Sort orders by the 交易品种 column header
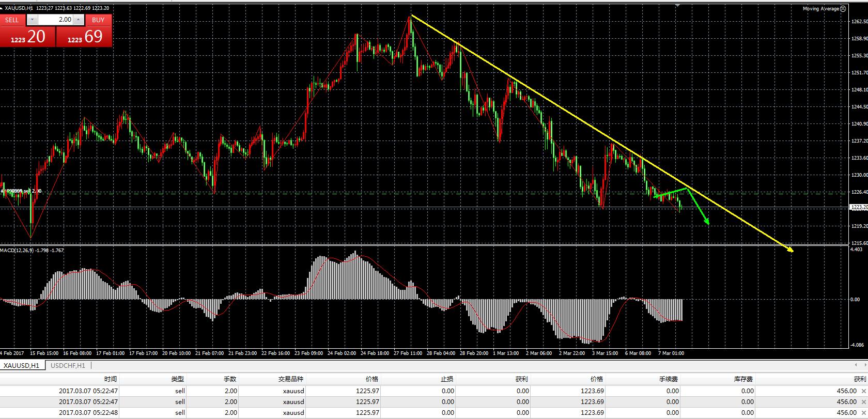Viewport: 868px width, 419px height. (x=291, y=379)
